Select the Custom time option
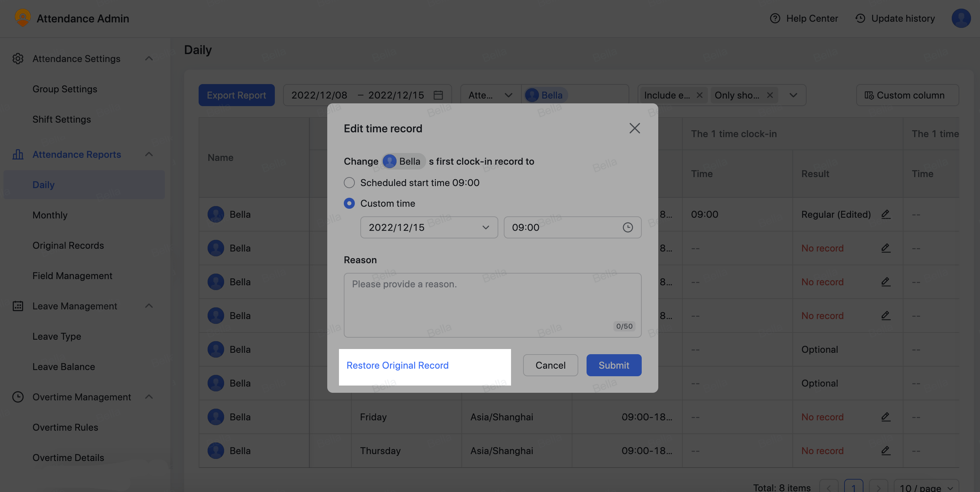The image size is (980, 492). coord(349,203)
